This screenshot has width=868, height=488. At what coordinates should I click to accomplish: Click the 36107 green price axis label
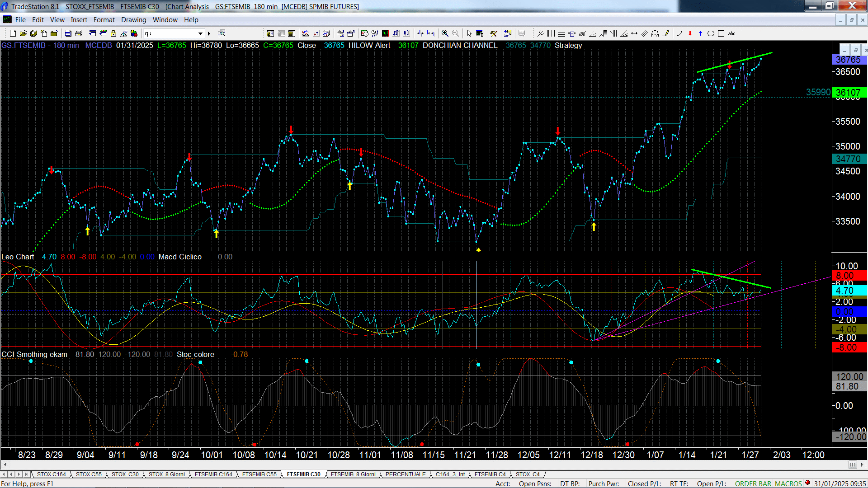click(x=849, y=93)
